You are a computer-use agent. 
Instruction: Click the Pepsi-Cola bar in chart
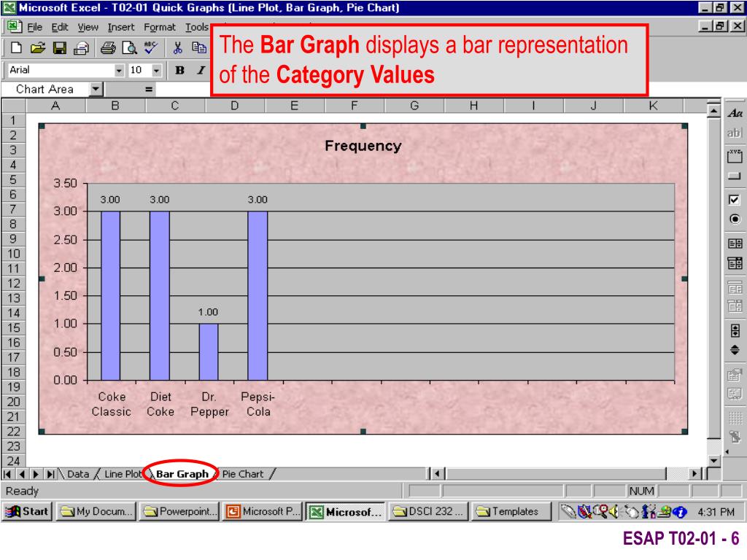pyautogui.click(x=258, y=295)
